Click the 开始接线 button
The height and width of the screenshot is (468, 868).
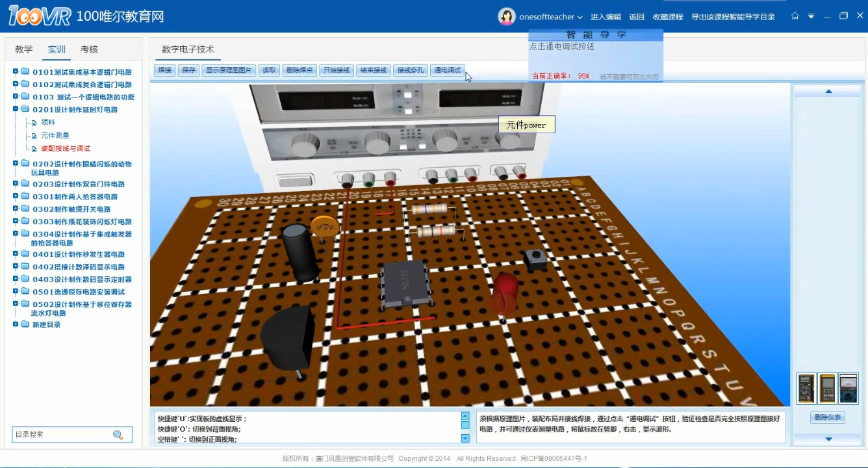pos(336,70)
